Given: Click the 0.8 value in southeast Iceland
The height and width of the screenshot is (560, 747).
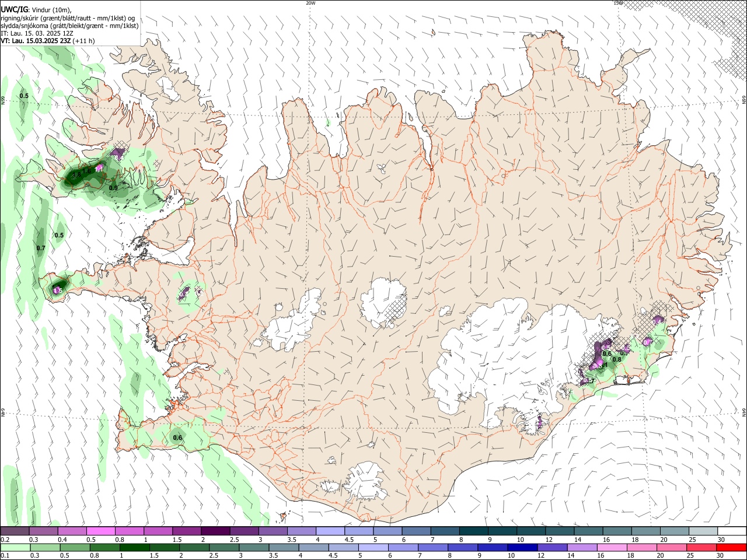Looking at the screenshot, I should (x=616, y=359).
